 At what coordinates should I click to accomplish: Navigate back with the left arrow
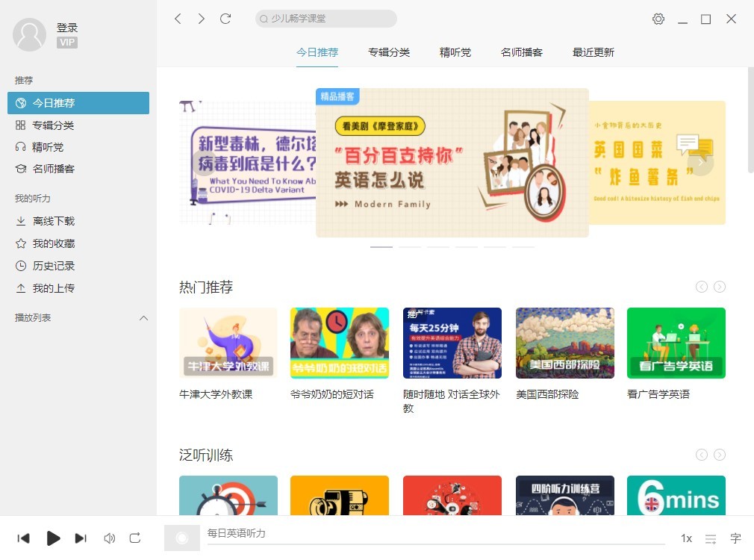point(178,19)
